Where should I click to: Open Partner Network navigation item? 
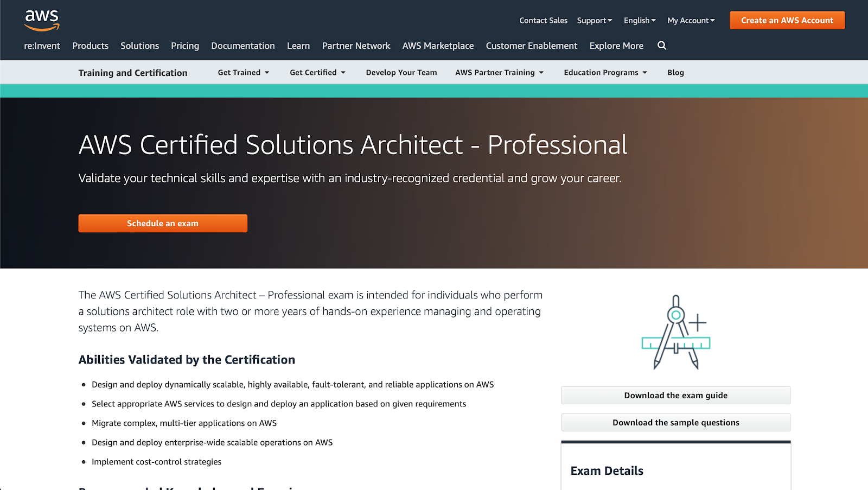pos(356,46)
